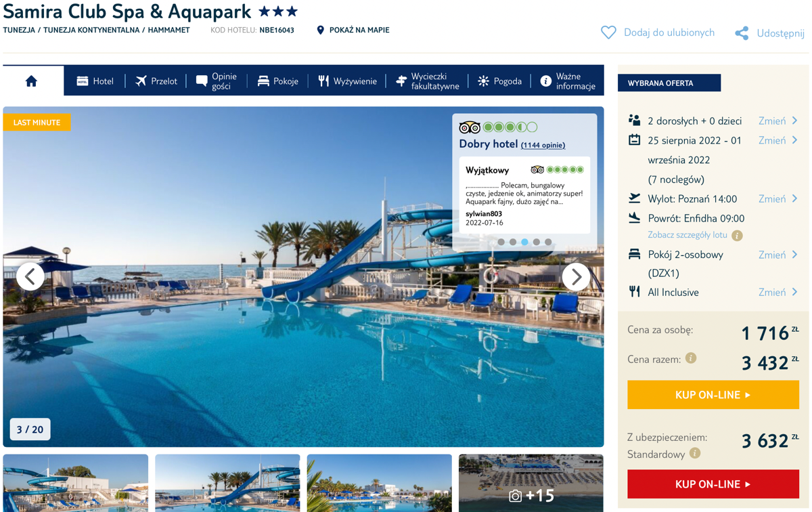Open the Pogoda tab
Image resolution: width=812 pixels, height=512 pixels.
point(499,81)
